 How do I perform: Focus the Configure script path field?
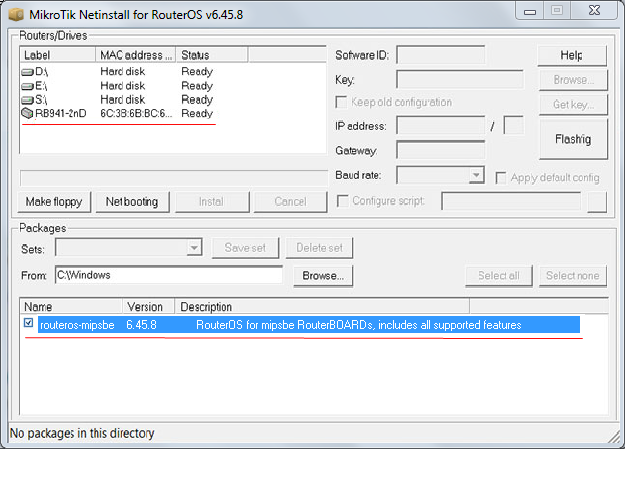tap(511, 201)
